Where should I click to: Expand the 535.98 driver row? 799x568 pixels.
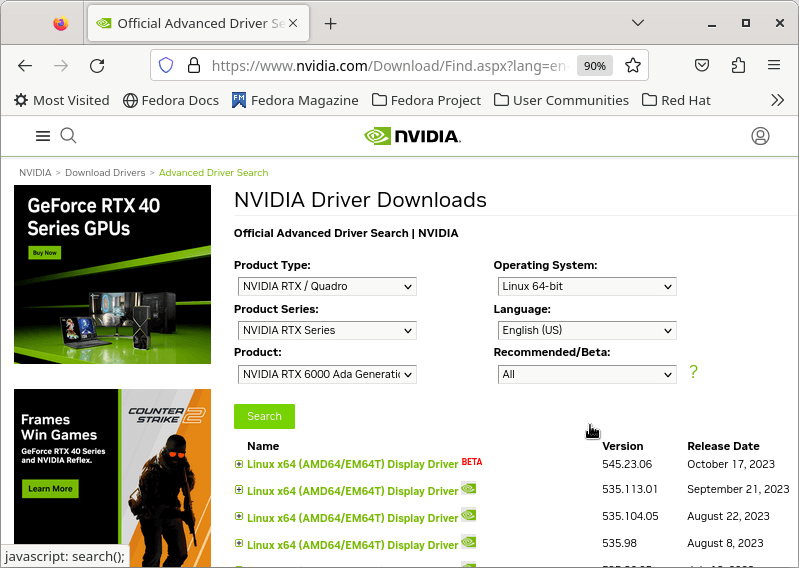pyautogui.click(x=238, y=543)
